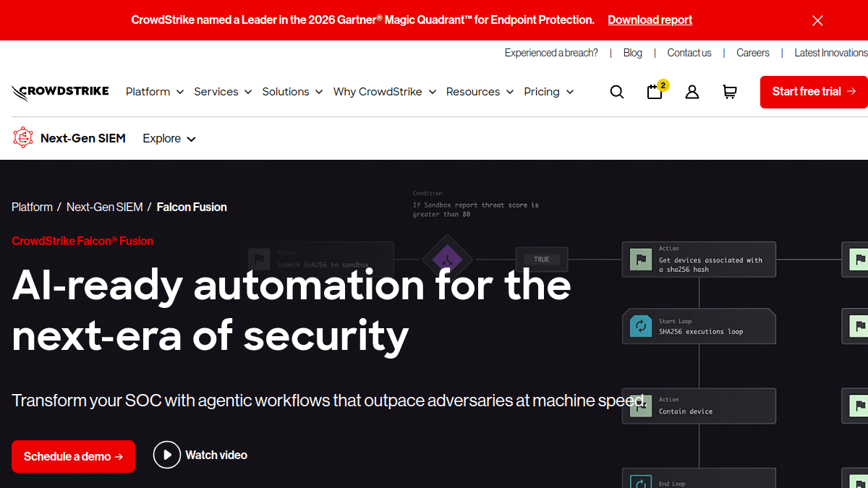
Task: Click the Next-Gen SIEM section title
Action: tap(83, 138)
